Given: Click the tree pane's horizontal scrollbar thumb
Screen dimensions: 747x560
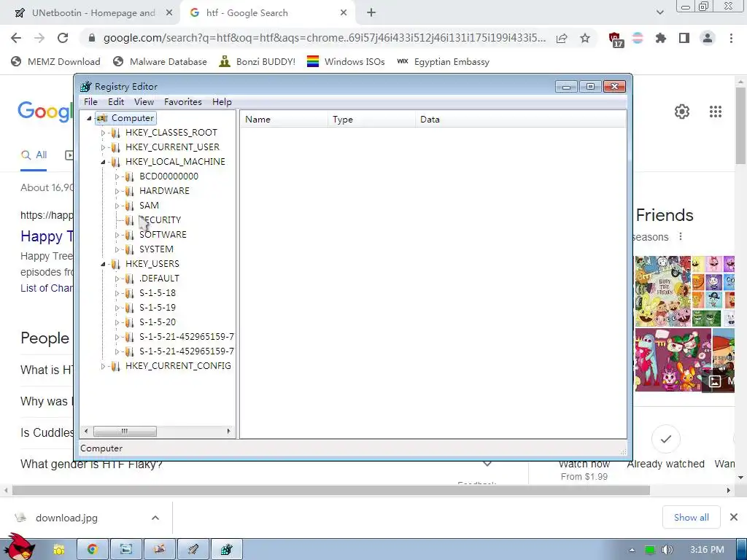Looking at the screenshot, I should [125, 432].
